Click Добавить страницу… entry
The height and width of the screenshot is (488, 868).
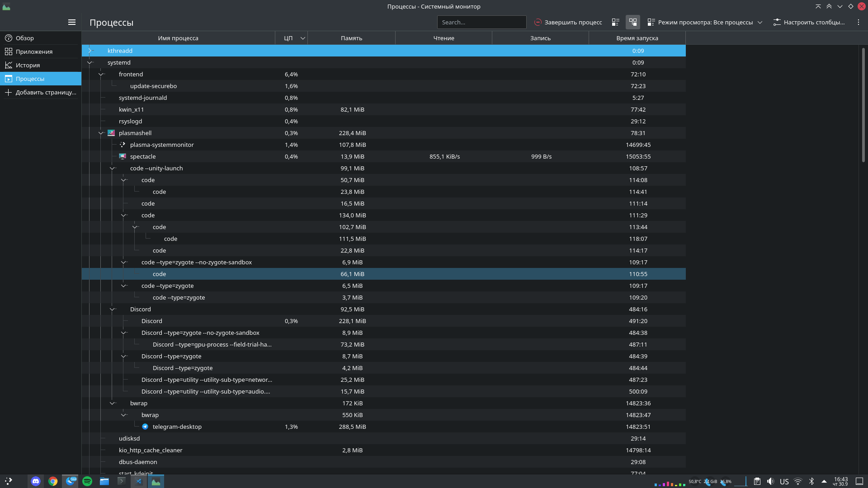pos(41,92)
